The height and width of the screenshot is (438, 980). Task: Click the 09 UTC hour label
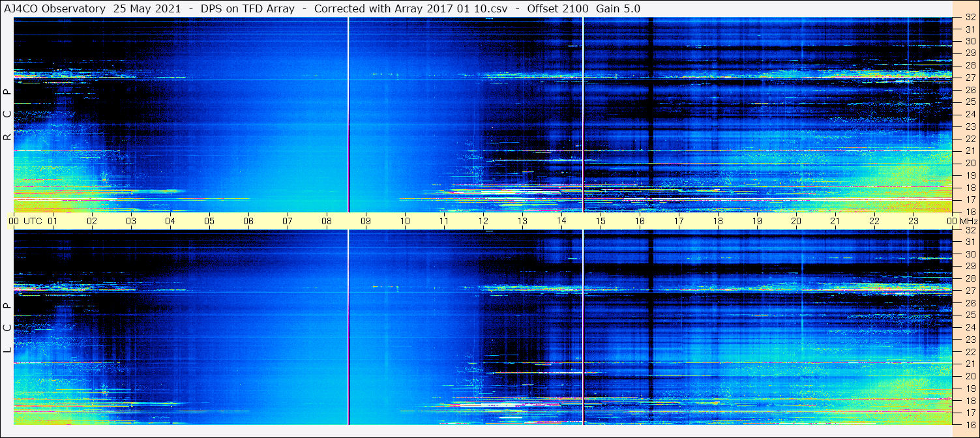click(366, 221)
